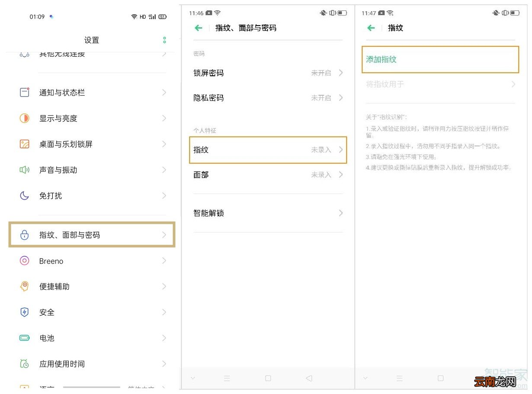This screenshot has width=532, height=394.
Task: Tap the 设置 title text
Action: pos(92,40)
